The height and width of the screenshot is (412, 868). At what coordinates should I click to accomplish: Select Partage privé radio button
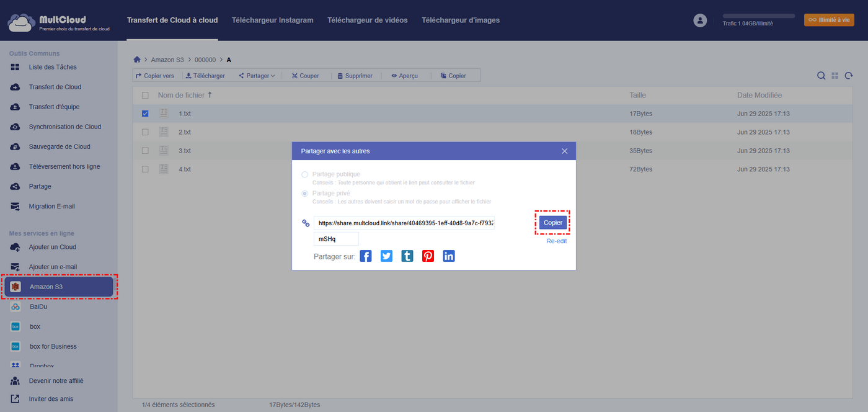304,194
